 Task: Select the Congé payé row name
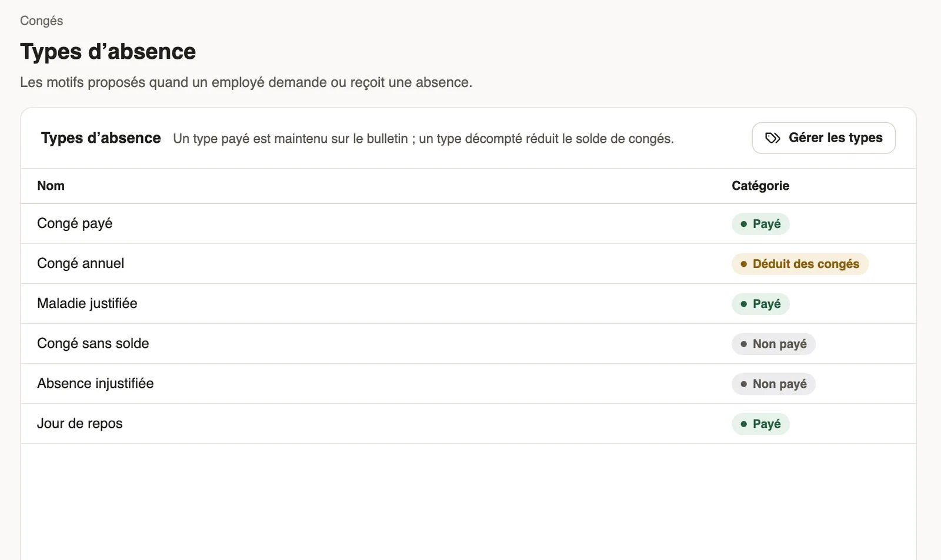pos(75,223)
